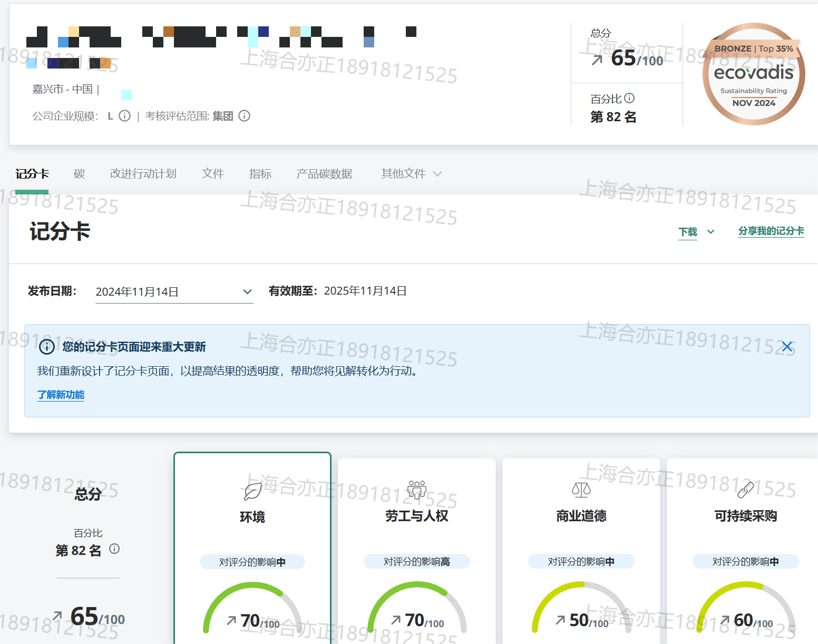Screen dimensions: 818x644
Task: Click the chain link icon on 可持续采购 card
Action: click(745, 490)
